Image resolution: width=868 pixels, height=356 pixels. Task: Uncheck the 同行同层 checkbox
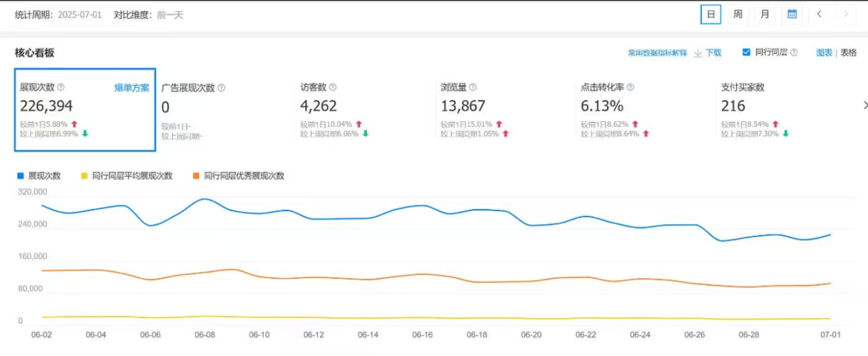click(x=746, y=52)
